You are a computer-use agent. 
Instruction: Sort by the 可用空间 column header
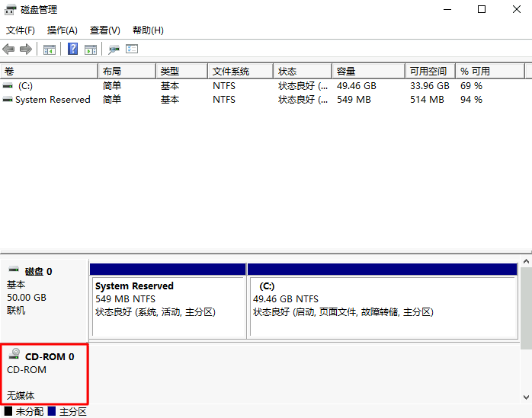430,72
